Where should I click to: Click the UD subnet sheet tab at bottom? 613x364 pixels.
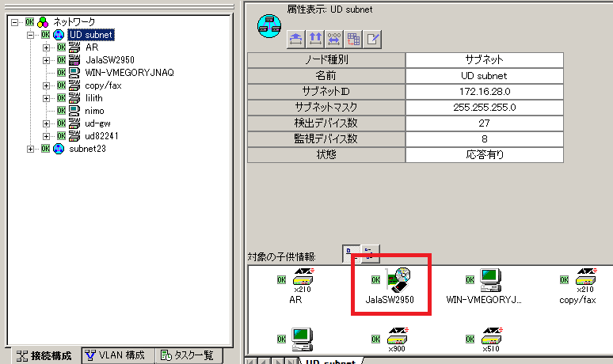[330, 361]
